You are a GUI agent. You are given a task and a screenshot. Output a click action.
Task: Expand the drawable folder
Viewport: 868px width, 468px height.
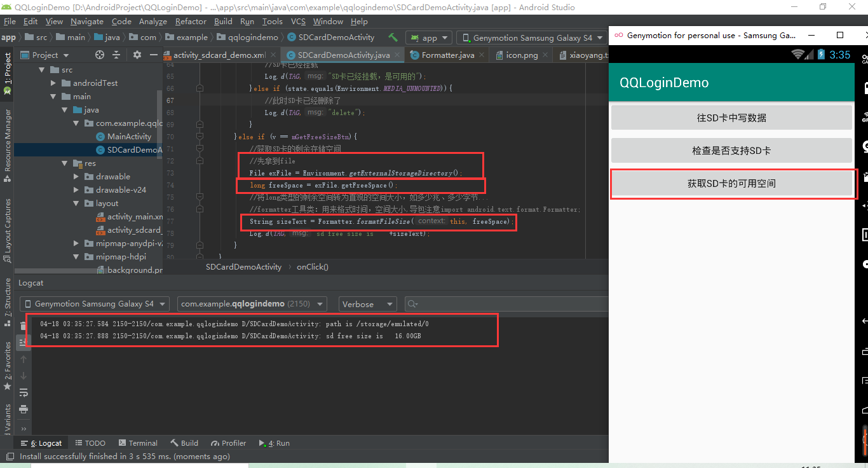(x=76, y=177)
